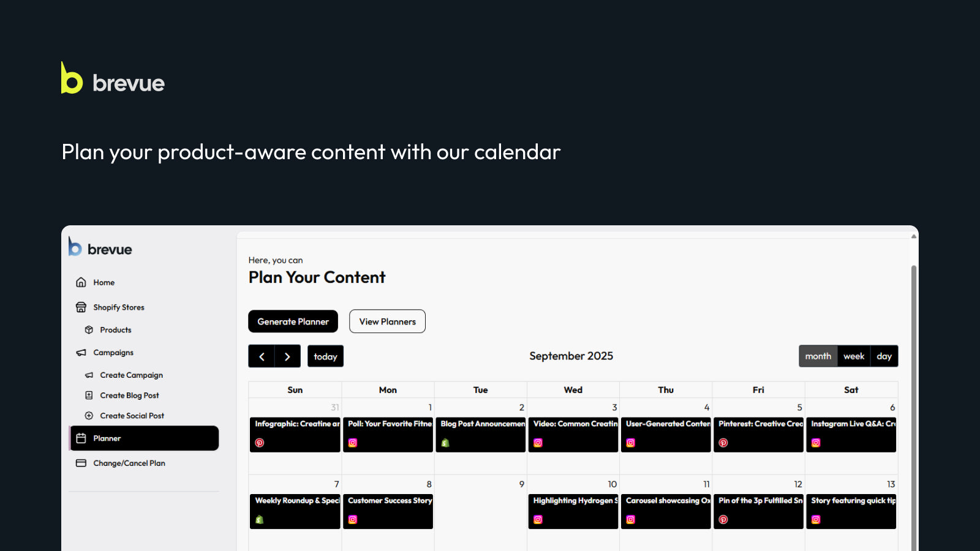Image resolution: width=980 pixels, height=551 pixels.
Task: Open Products via its cube icon
Action: click(x=89, y=329)
